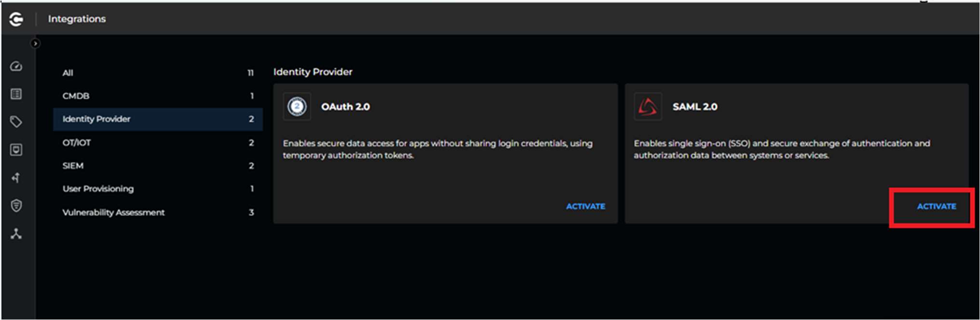Open the dashboard gauge icon in sidebar
The image size is (980, 320).
16,67
